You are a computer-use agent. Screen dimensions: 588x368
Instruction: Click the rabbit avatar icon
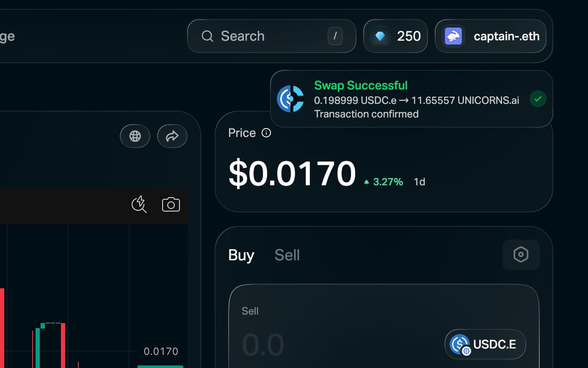coord(454,36)
